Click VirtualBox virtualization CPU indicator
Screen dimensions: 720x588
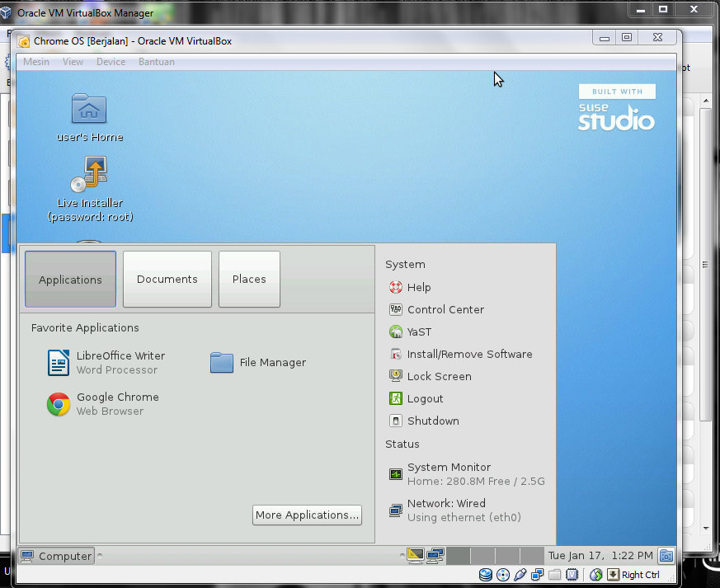point(572,575)
